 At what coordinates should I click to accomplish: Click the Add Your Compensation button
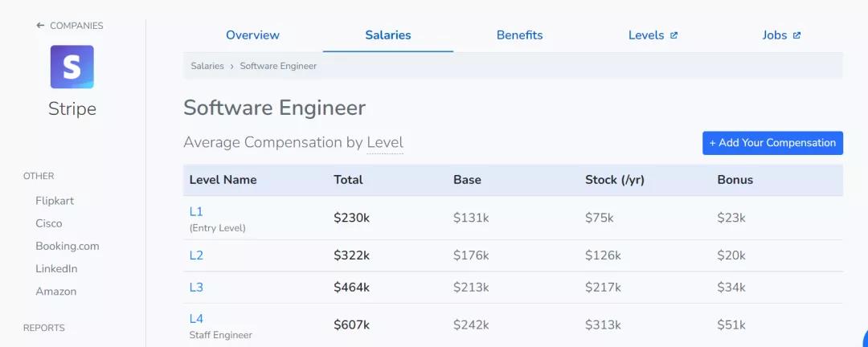(772, 143)
